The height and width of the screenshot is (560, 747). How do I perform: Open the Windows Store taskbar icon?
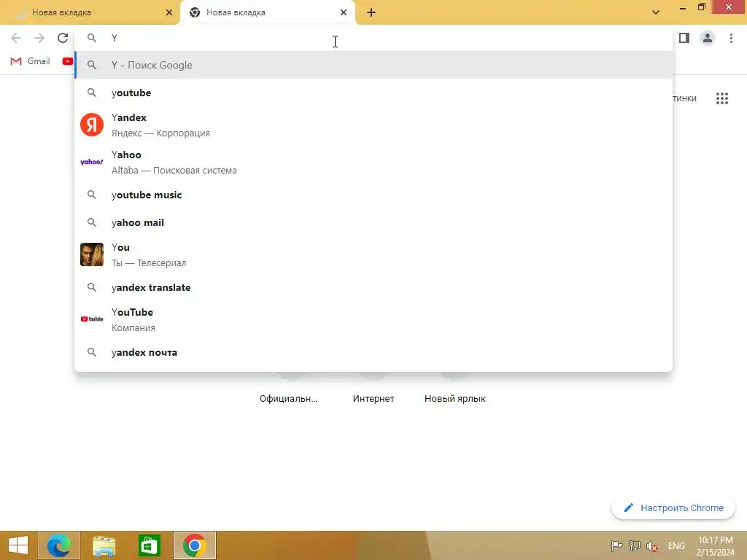[149, 545]
